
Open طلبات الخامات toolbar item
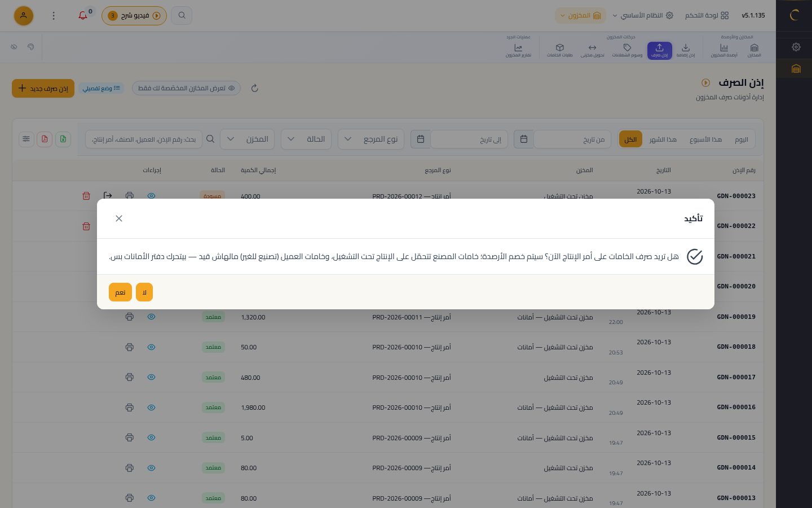tap(560, 50)
